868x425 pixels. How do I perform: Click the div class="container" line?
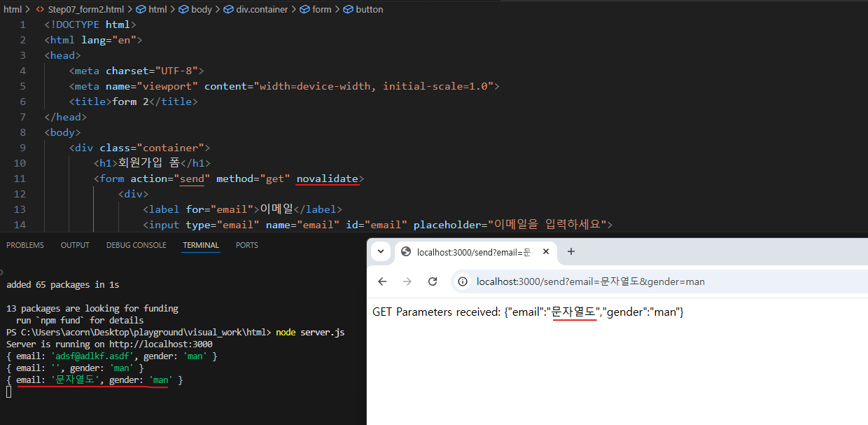click(139, 148)
